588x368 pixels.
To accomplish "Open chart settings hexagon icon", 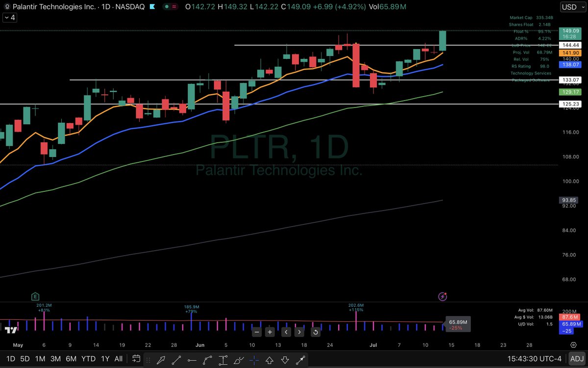I will coord(573,345).
